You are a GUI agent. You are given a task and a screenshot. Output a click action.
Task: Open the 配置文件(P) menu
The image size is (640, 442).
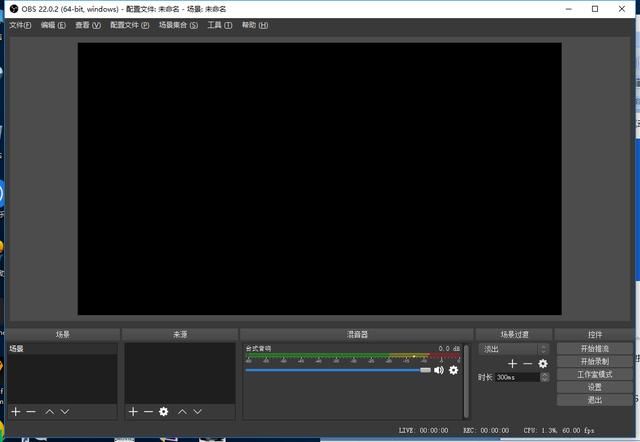coord(129,25)
